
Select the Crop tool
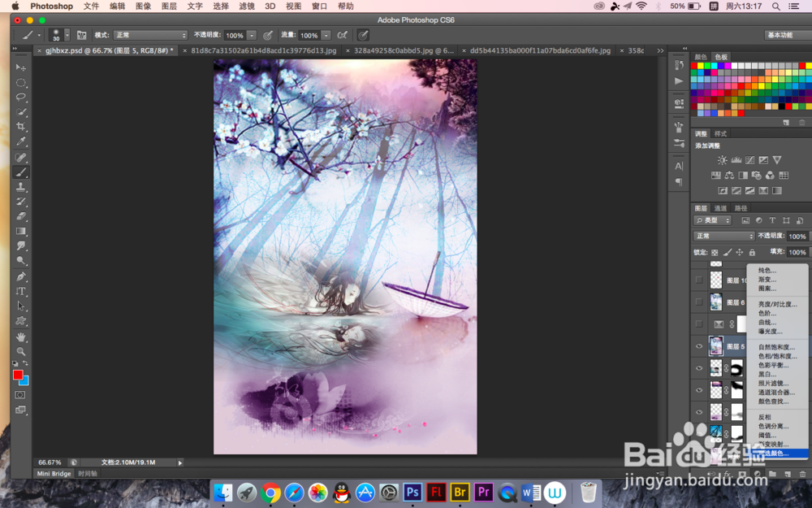point(21,127)
